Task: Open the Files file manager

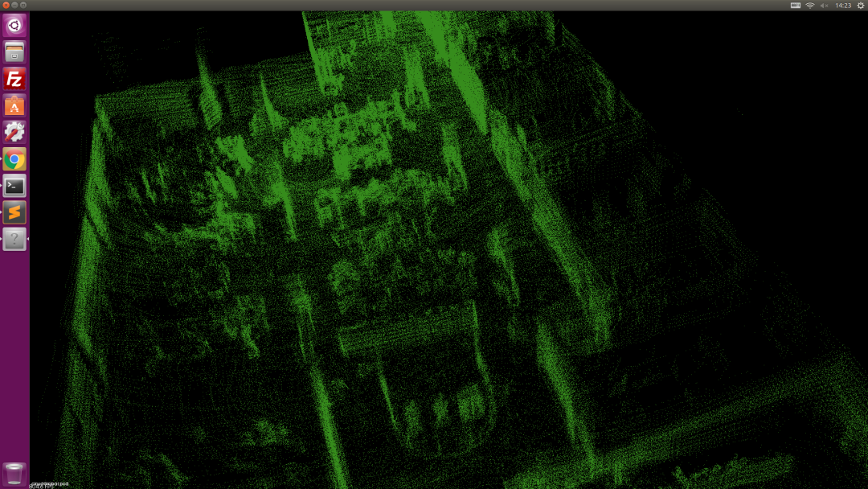Action: pyautogui.click(x=14, y=52)
